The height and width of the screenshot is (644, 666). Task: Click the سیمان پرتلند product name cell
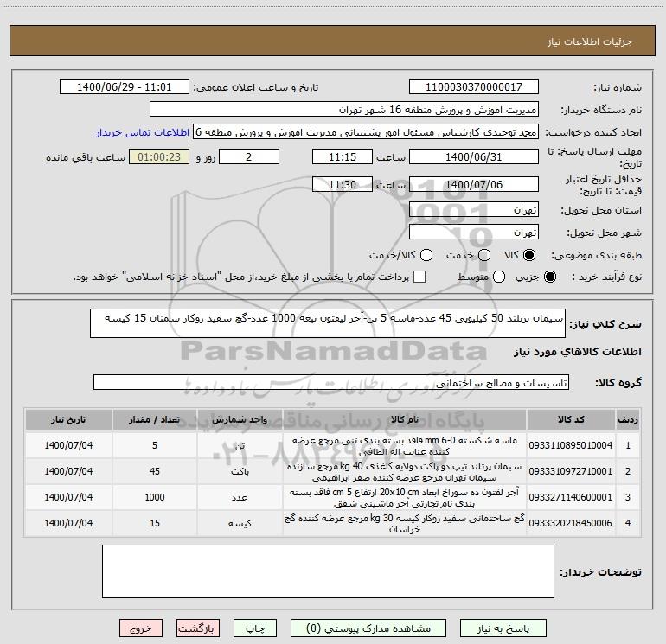[405, 471]
